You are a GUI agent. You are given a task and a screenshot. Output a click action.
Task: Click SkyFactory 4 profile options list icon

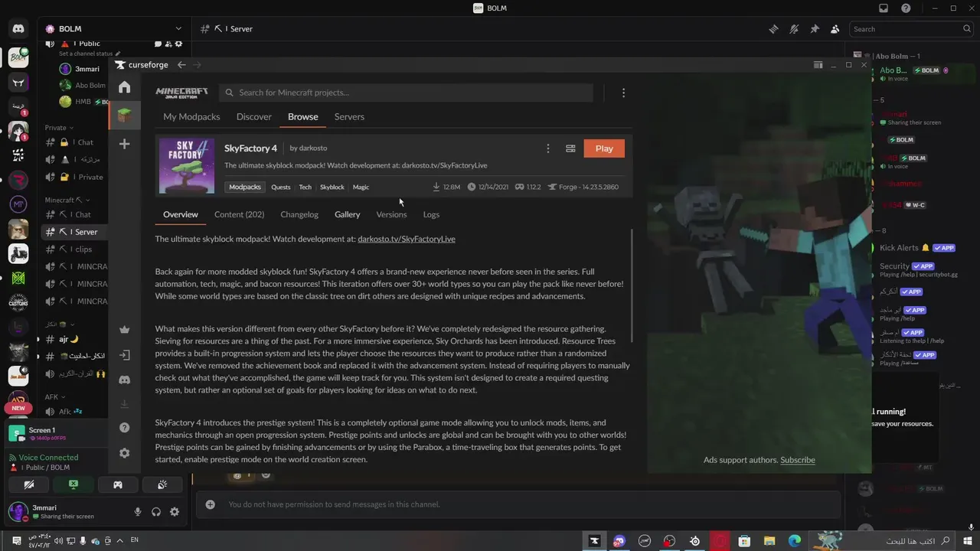click(570, 148)
